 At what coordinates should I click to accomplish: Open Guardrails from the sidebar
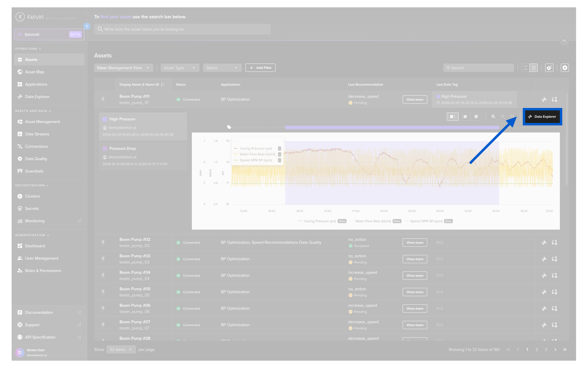[x=34, y=171]
